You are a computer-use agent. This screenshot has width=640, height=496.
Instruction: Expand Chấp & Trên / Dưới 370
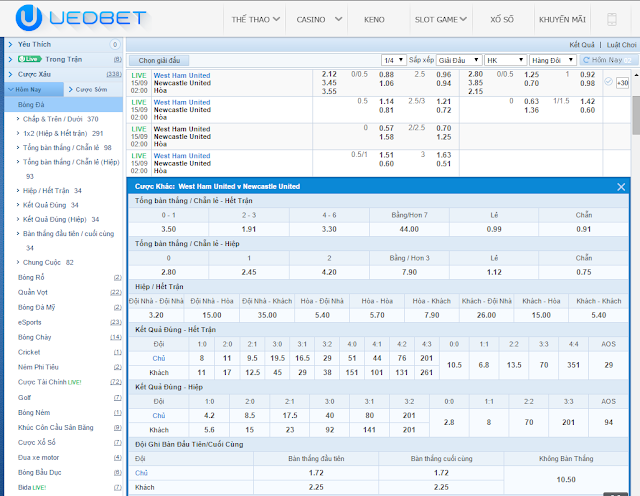[60, 119]
